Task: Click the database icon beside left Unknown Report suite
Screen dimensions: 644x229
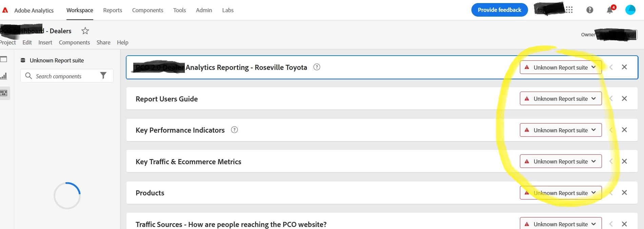Action: pyautogui.click(x=23, y=60)
